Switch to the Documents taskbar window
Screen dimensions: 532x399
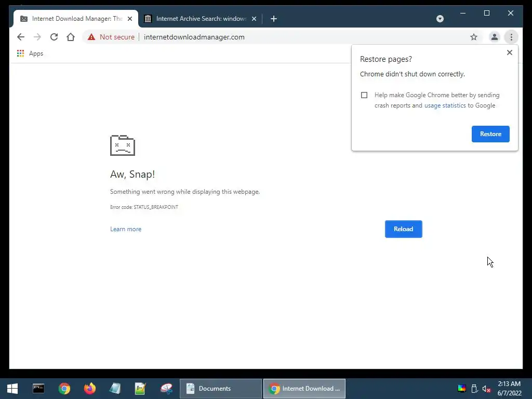220,389
